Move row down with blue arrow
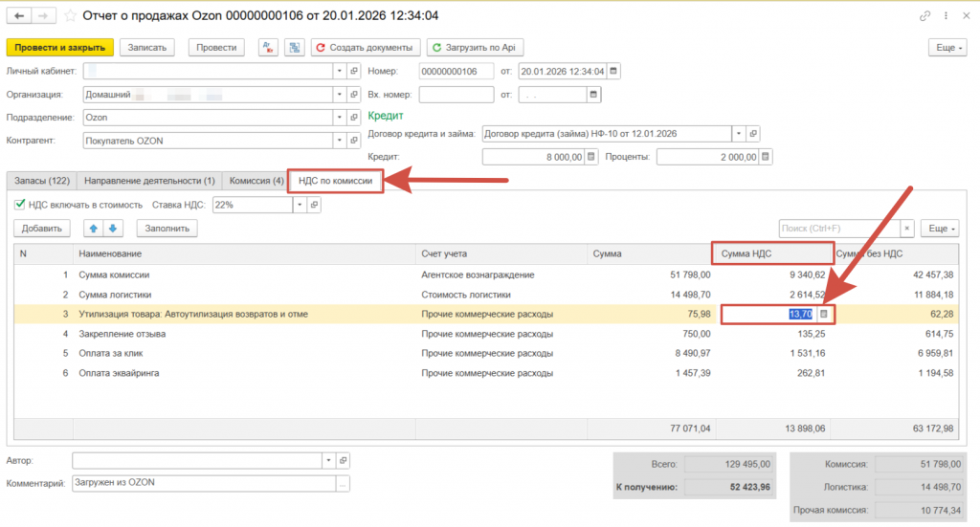Image resolution: width=980 pixels, height=527 pixels. (112, 229)
